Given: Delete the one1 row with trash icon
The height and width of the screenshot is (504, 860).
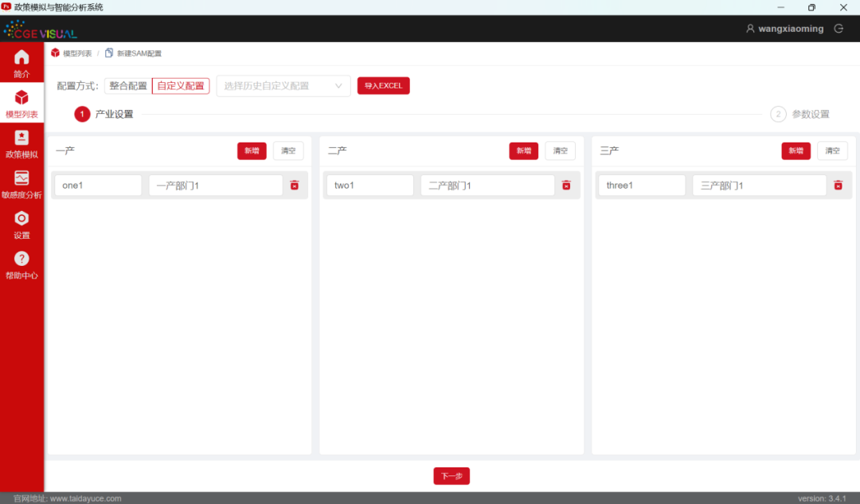Looking at the screenshot, I should [x=295, y=186].
